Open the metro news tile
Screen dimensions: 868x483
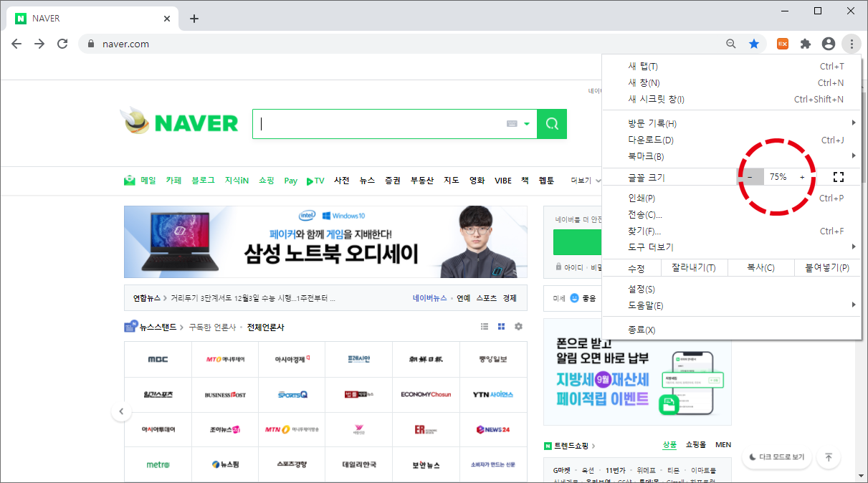point(158,464)
